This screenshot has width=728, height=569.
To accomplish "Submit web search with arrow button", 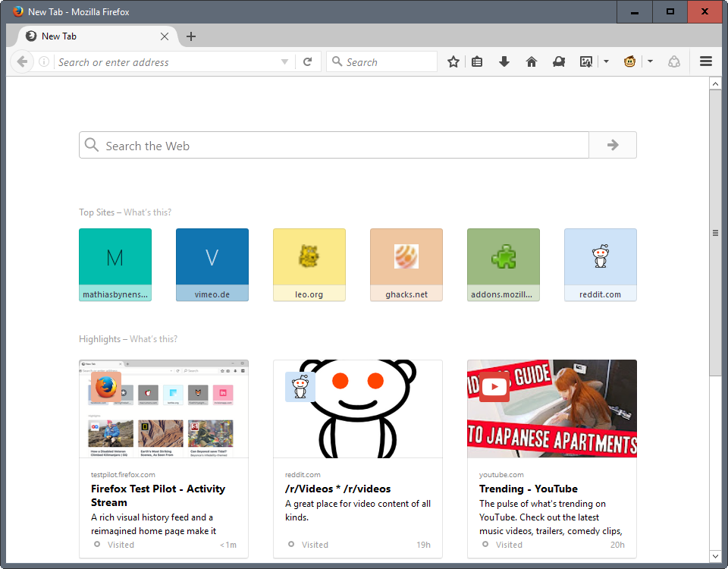I will point(613,145).
